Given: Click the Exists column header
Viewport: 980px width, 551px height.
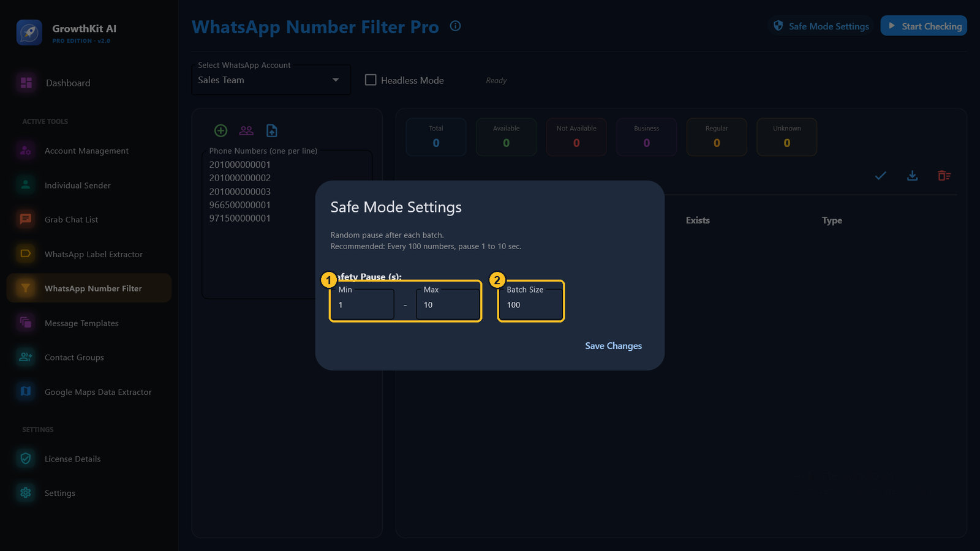Looking at the screenshot, I should pos(698,220).
